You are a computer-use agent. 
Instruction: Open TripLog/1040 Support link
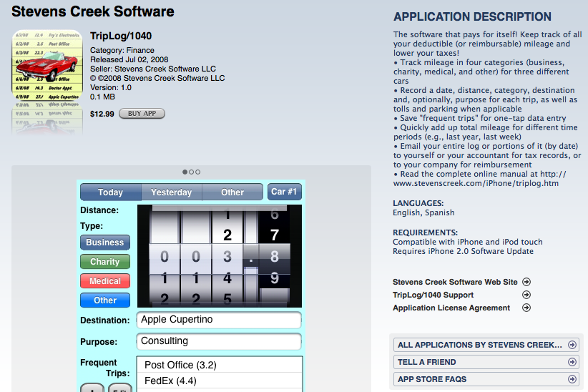(433, 295)
